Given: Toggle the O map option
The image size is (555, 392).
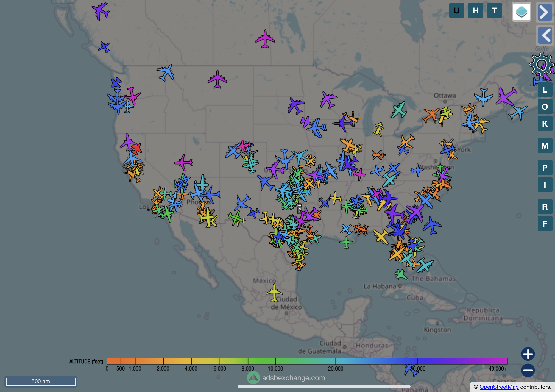Looking at the screenshot, I should (545, 107).
